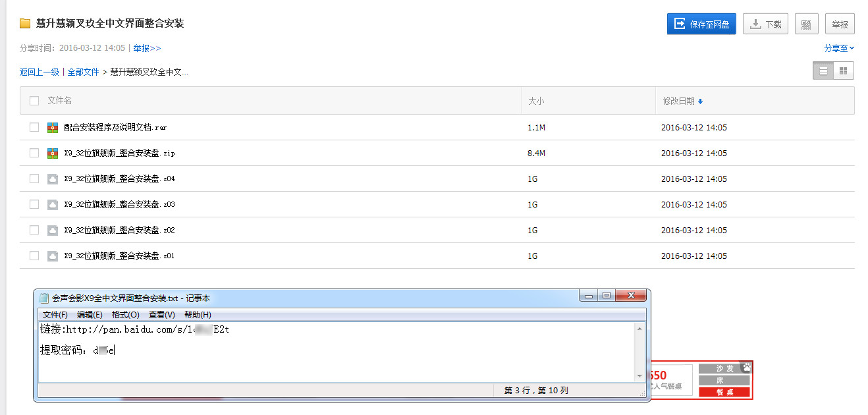Tick the checkbox for the .z02 file
This screenshot has width=868, height=415.
[x=34, y=231]
